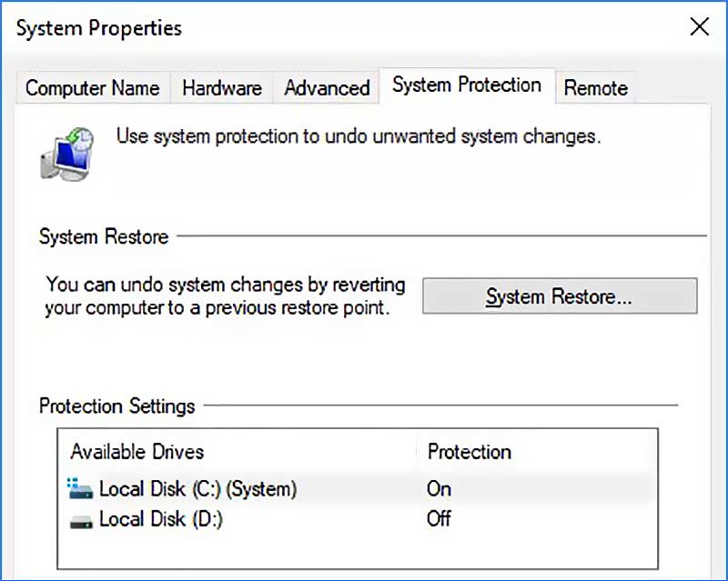Open the Hardware tab

[x=222, y=88]
